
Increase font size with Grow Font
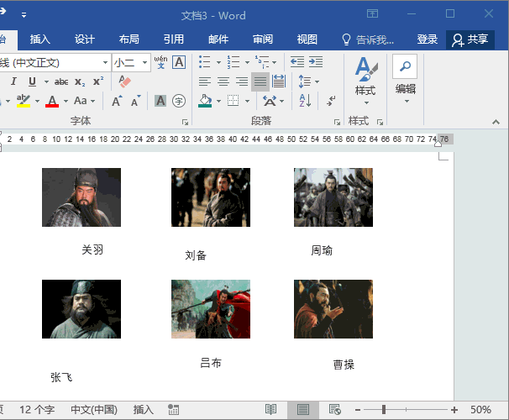tap(118, 101)
